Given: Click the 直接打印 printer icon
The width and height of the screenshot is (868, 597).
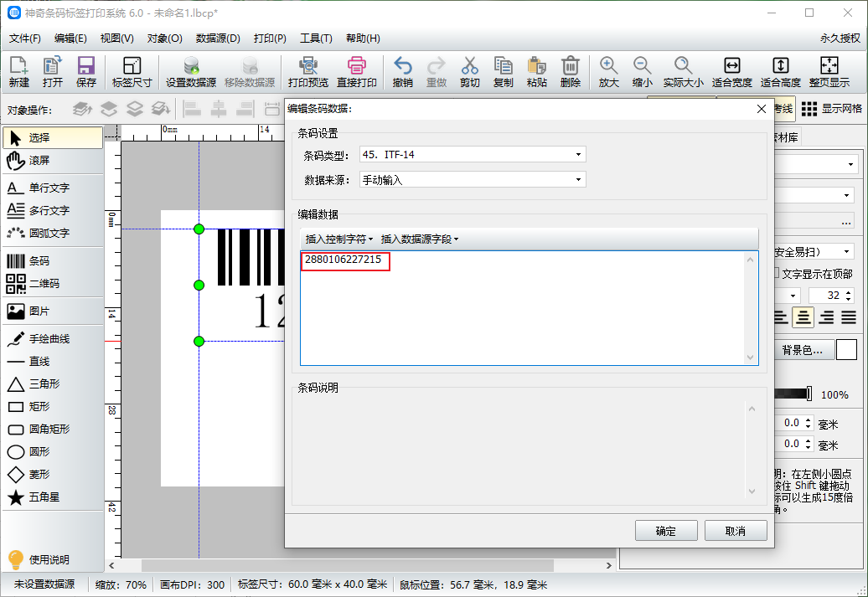Looking at the screenshot, I should (357, 72).
